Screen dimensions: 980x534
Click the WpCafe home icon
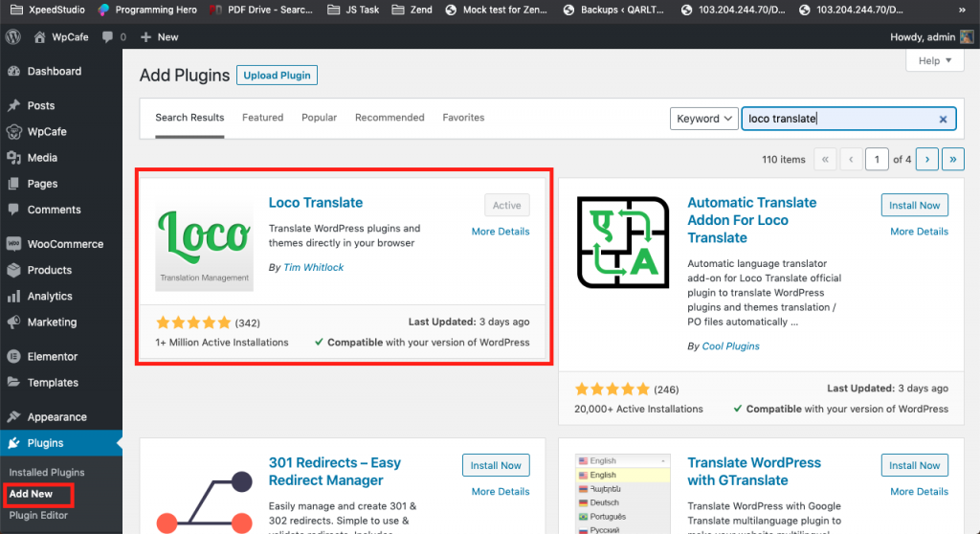39,37
